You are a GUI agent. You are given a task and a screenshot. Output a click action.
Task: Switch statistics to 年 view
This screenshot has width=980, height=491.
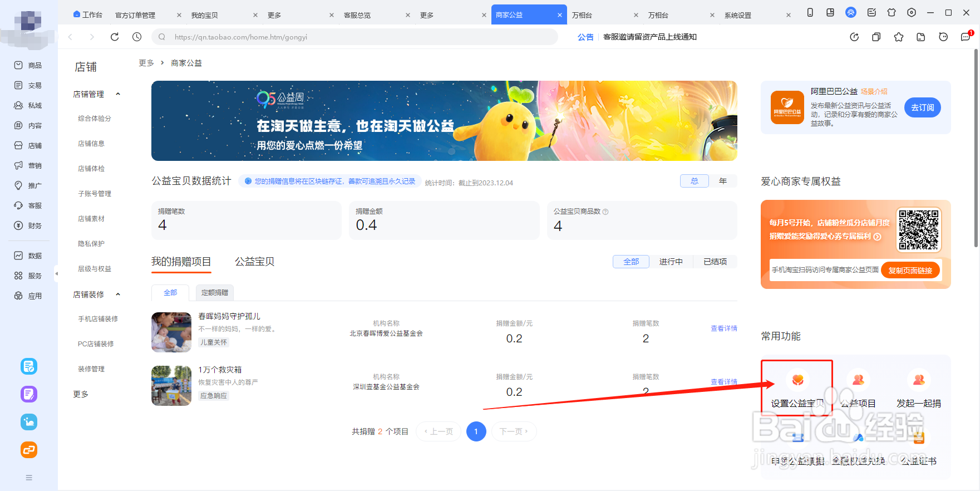[723, 181]
